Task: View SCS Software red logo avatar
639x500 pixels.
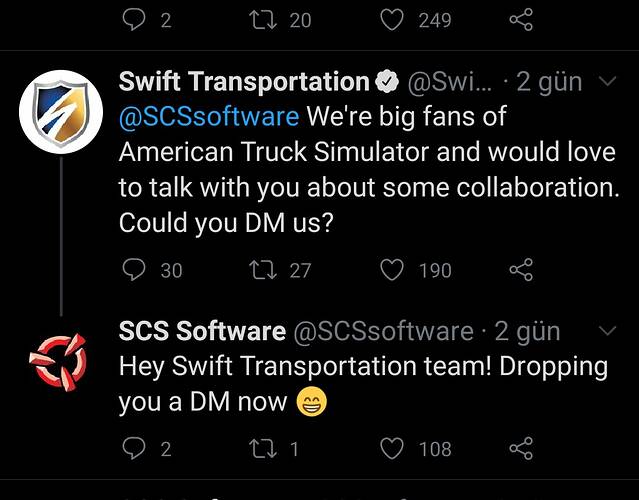Action: point(58,362)
